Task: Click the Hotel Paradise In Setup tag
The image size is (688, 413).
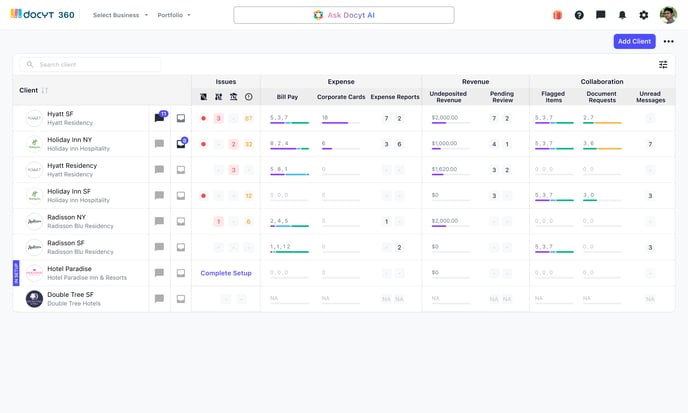Action: (16, 273)
